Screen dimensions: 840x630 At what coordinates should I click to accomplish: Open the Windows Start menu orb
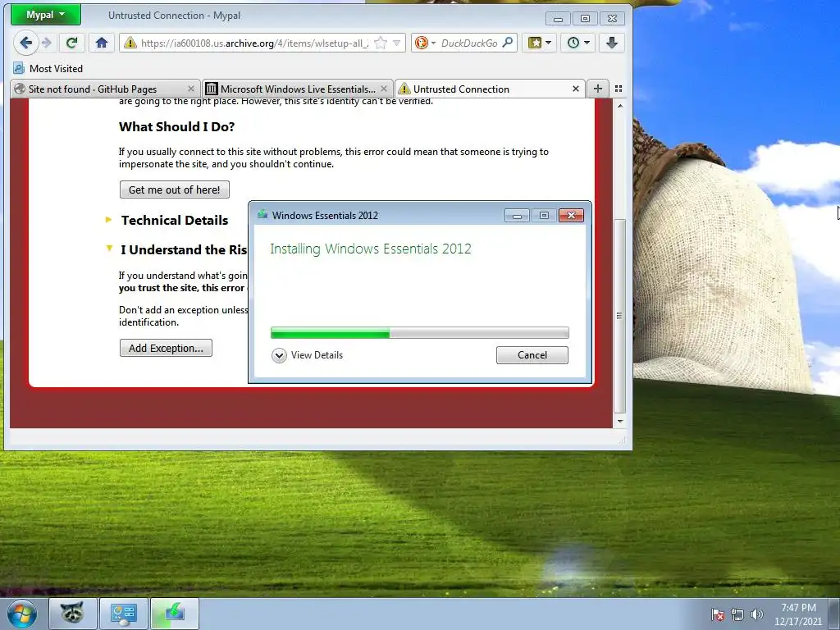coord(22,614)
